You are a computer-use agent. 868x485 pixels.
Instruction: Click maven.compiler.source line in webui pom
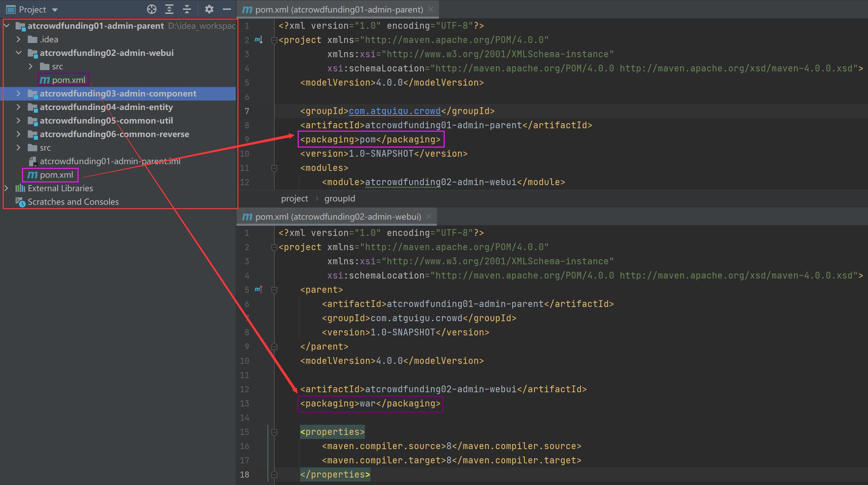point(451,446)
